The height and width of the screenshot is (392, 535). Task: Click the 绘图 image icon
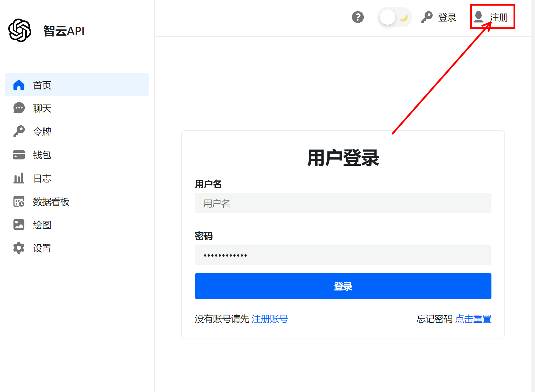click(19, 225)
